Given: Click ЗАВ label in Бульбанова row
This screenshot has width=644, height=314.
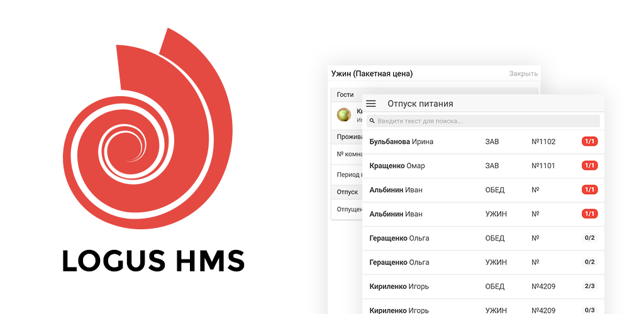Looking at the screenshot, I should (x=492, y=142).
